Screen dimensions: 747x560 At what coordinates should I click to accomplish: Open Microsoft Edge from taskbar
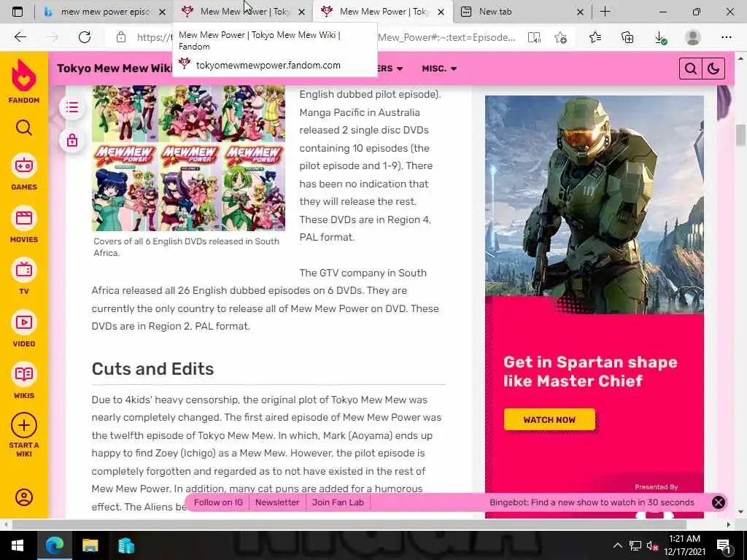54,545
